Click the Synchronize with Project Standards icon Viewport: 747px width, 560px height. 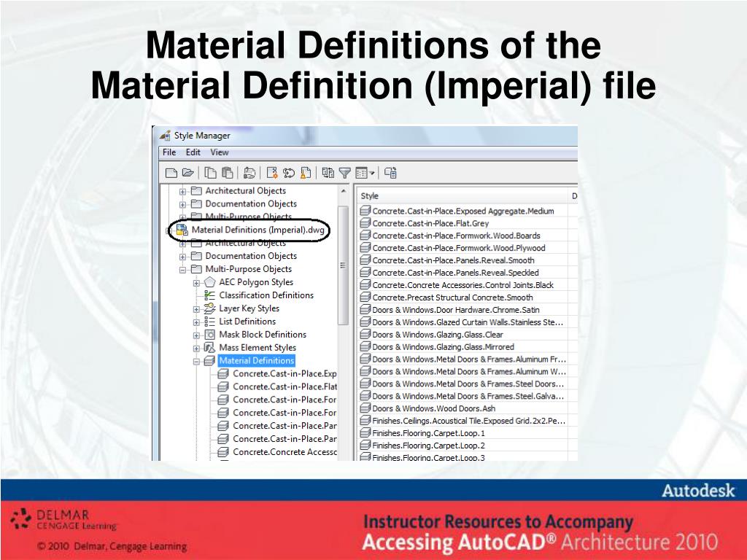click(x=289, y=173)
